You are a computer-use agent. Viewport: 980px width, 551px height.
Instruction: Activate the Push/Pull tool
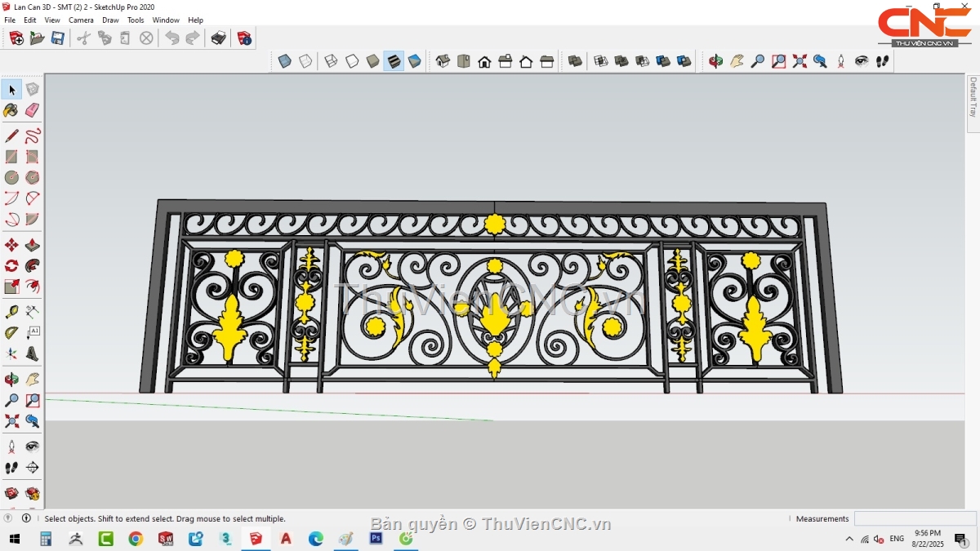32,246
